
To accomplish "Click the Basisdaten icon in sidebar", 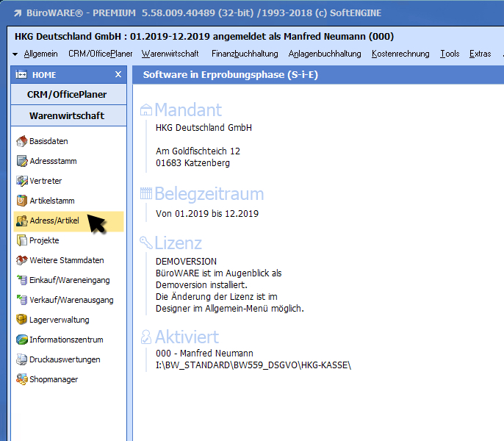I will point(21,141).
